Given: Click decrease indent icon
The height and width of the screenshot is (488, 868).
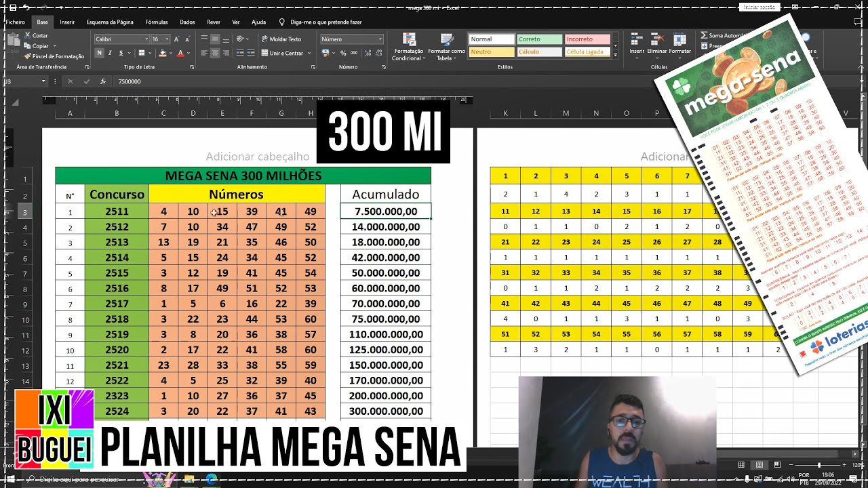Looking at the screenshot, I should (x=240, y=53).
